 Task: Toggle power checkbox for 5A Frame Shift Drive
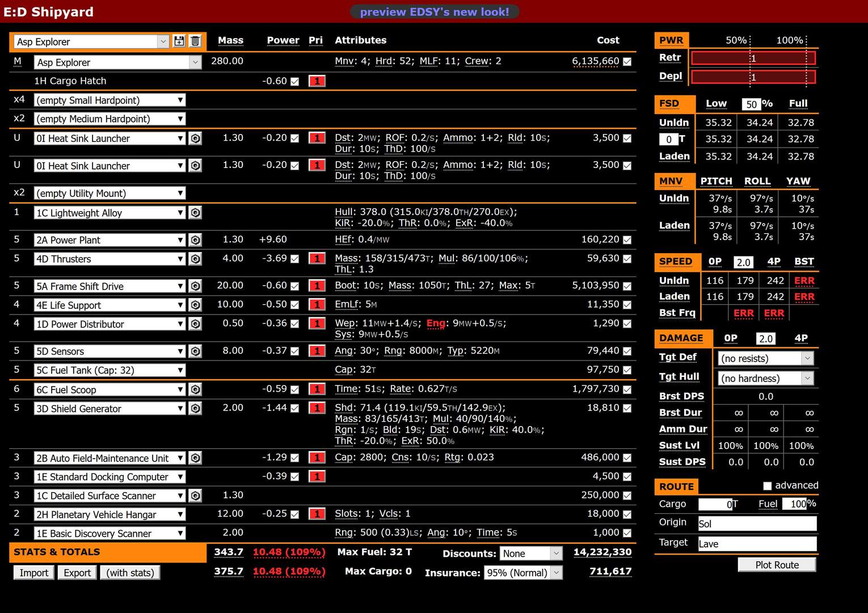click(294, 287)
